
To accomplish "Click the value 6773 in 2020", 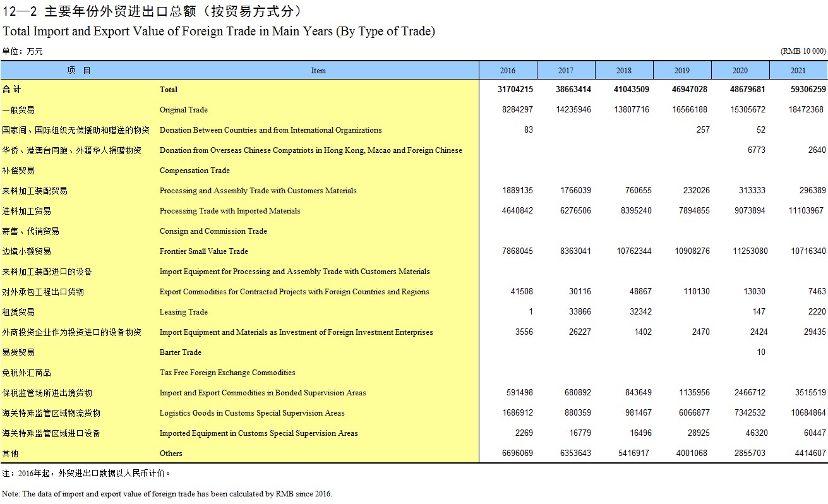I will tap(756, 150).
